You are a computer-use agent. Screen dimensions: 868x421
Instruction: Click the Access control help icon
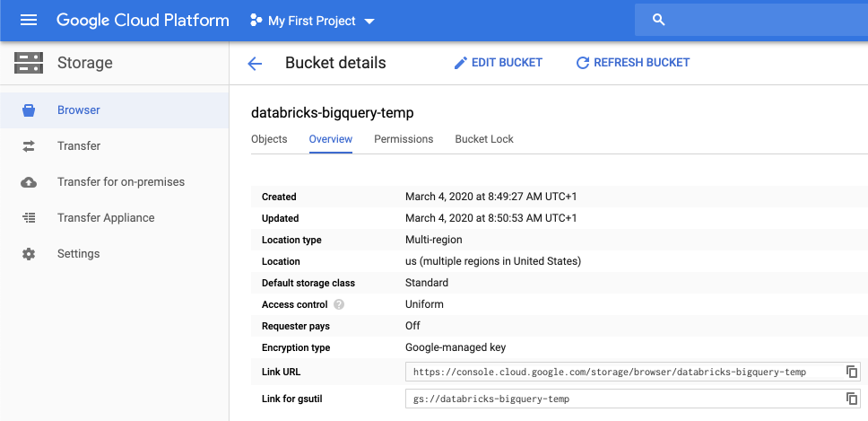(339, 304)
